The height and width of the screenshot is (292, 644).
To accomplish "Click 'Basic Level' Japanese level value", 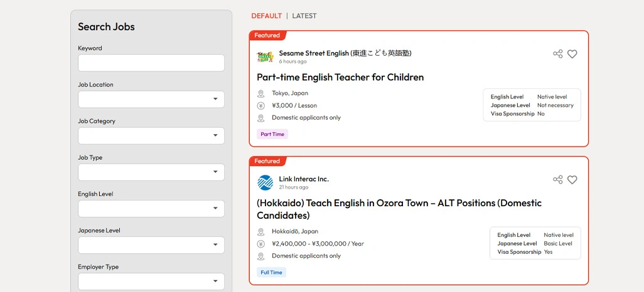I will [558, 244].
